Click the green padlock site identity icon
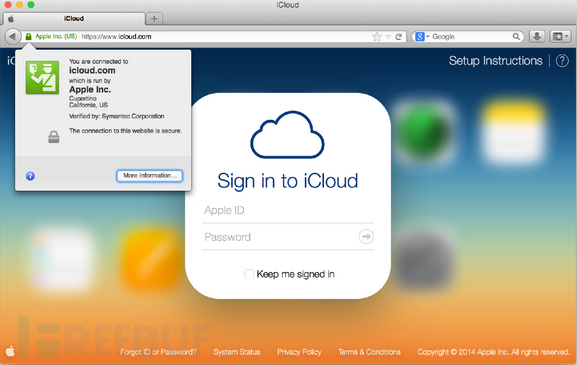This screenshot has height=365, width=577. point(28,36)
